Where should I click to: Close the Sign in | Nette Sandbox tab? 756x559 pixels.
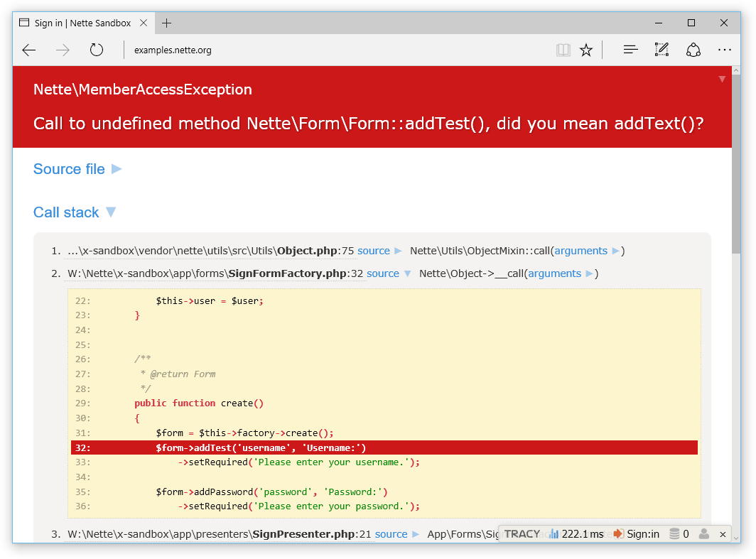click(144, 23)
